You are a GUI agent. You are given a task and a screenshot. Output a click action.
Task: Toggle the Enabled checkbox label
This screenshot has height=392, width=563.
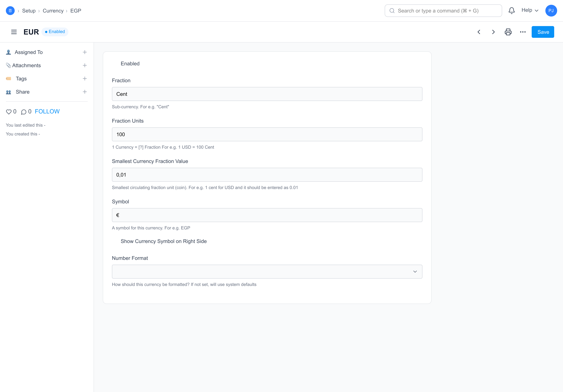tap(130, 63)
